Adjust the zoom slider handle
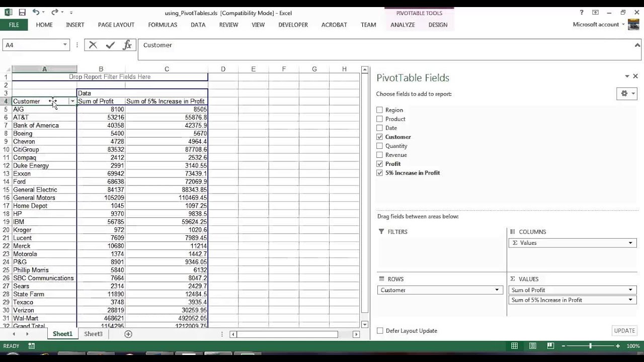The height and width of the screenshot is (362, 644). pos(591,346)
